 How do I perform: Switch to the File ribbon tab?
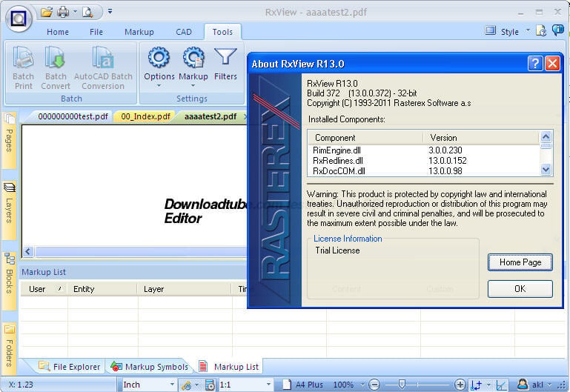pos(96,32)
